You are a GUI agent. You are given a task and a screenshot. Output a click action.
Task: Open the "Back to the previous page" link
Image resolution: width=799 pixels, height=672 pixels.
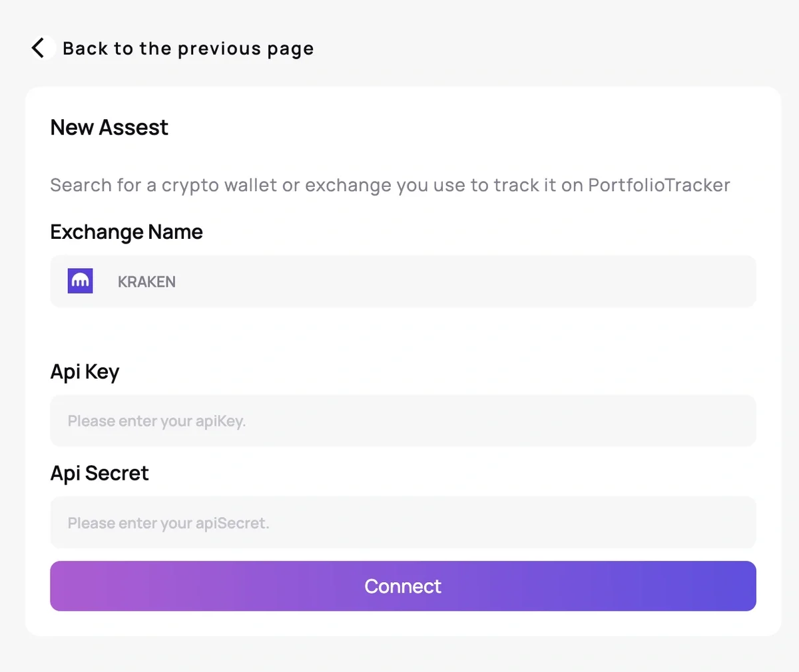pos(188,49)
